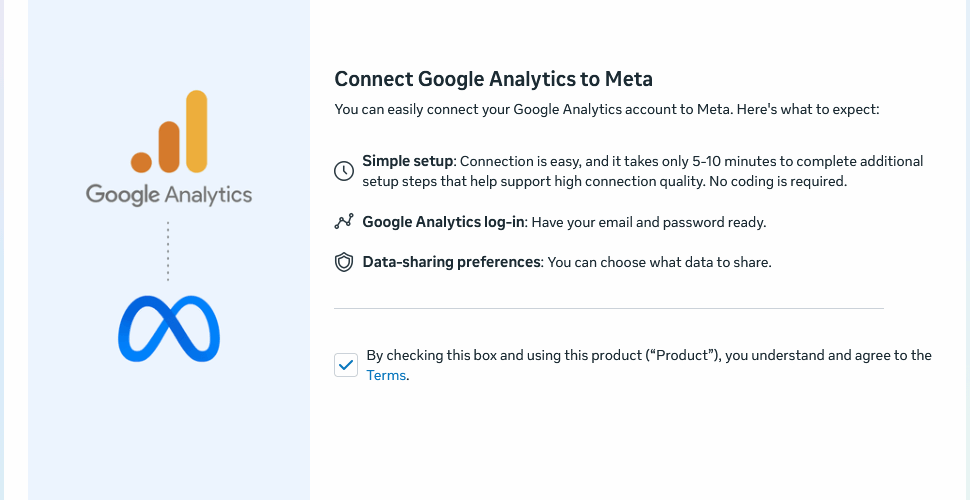970x500 pixels.
Task: Click the bold "Data-sharing preferences" label
Action: pyautogui.click(x=451, y=262)
